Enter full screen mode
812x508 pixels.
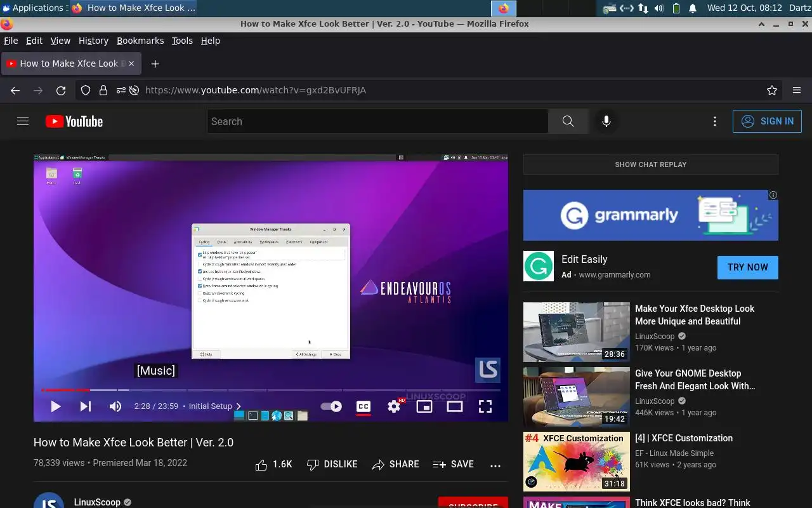click(x=485, y=406)
